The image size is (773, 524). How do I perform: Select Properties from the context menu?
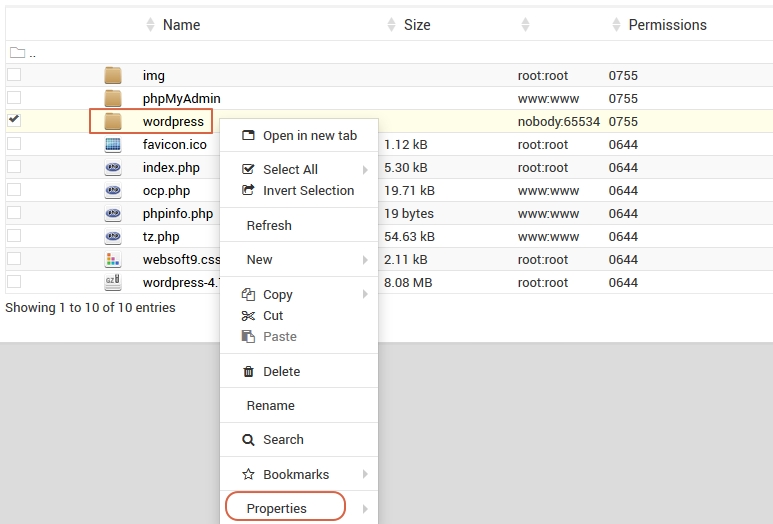(277, 508)
